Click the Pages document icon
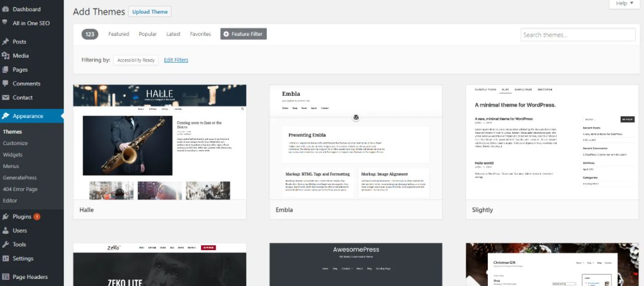The image size is (644, 286). (5, 70)
